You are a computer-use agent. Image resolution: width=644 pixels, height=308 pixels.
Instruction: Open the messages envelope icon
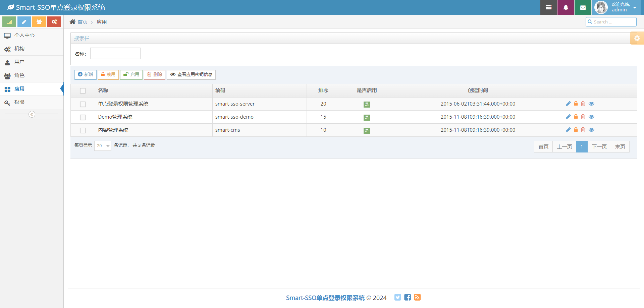click(x=583, y=7)
